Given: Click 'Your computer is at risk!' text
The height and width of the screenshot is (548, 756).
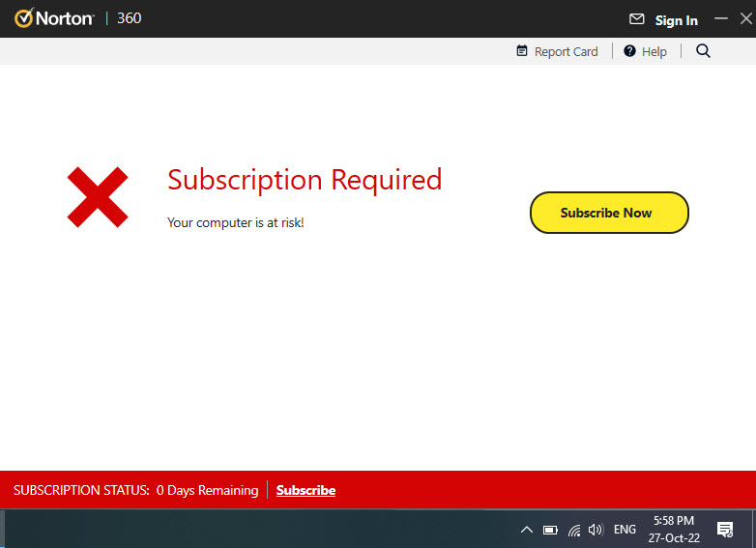Looking at the screenshot, I should (x=235, y=222).
